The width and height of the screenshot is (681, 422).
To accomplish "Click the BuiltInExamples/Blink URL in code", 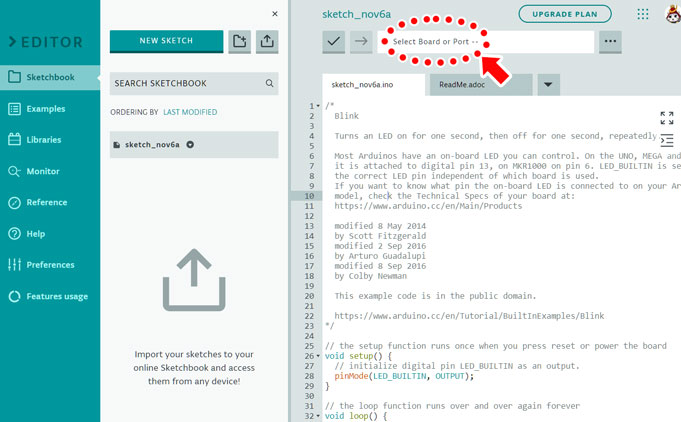I will (x=469, y=316).
